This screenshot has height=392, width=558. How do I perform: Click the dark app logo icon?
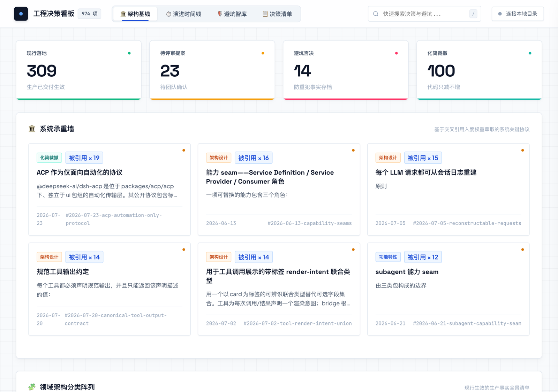[21, 14]
